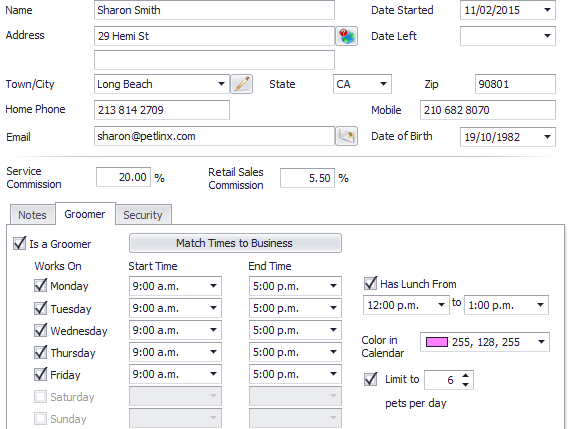The height and width of the screenshot is (429, 571).
Task: Open the lunch start 12:00 p.m. dropdown
Action: (x=441, y=305)
